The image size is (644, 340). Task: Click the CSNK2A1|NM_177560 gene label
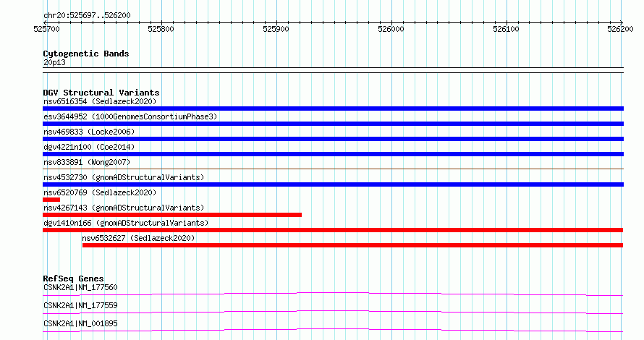(80, 287)
